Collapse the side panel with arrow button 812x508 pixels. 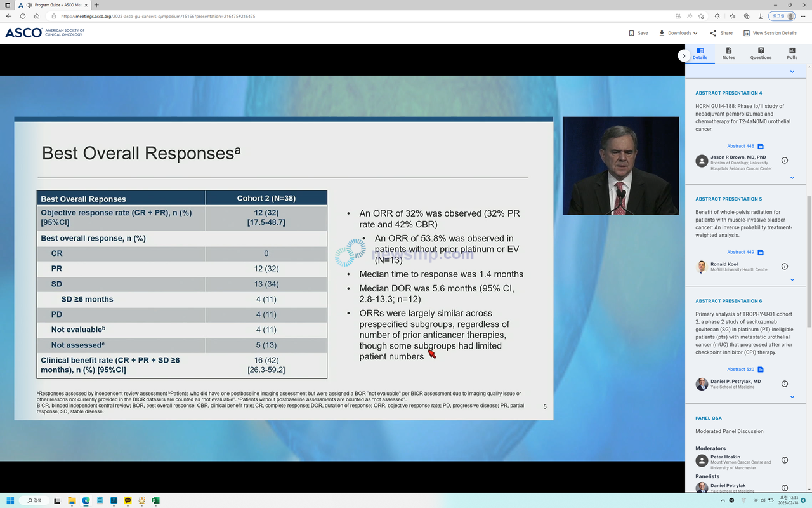[x=684, y=55]
